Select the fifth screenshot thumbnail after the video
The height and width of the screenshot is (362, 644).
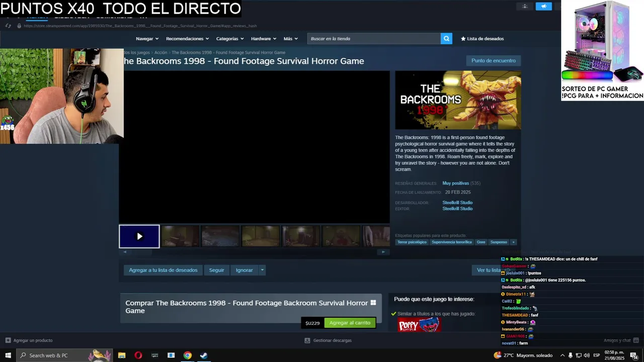click(x=341, y=236)
